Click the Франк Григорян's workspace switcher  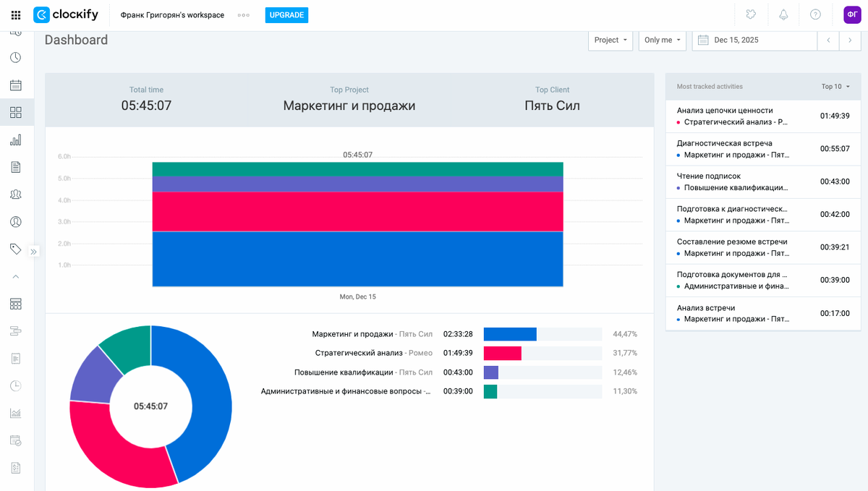point(174,14)
